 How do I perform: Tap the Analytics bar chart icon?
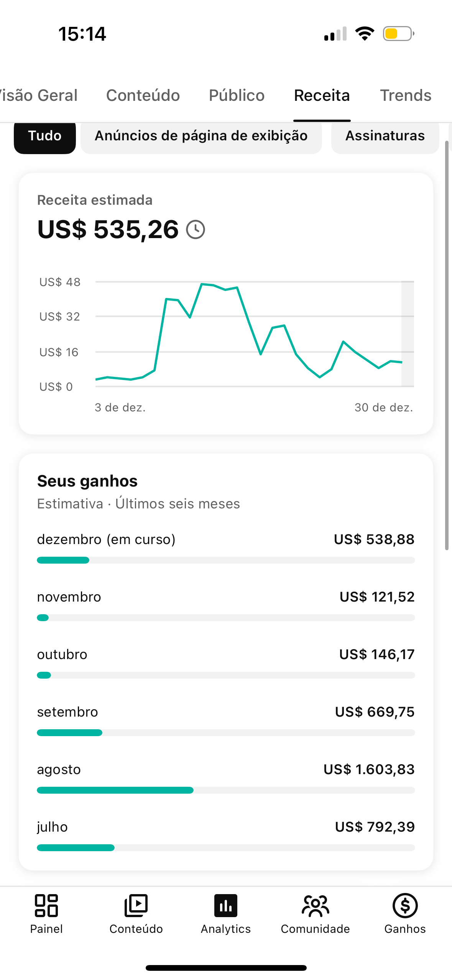pos(226,906)
